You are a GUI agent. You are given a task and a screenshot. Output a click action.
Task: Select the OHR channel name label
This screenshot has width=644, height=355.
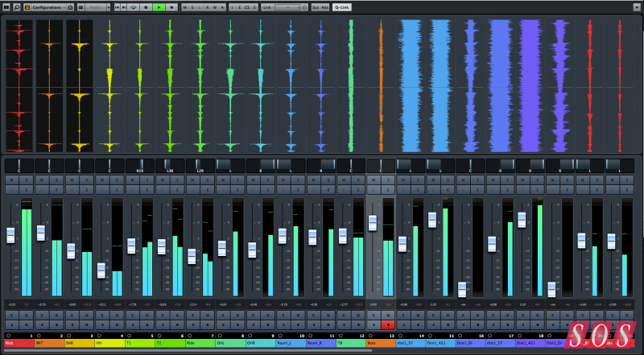[x=260, y=343]
